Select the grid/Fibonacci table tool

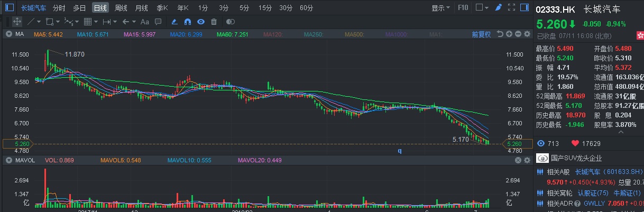88,22
